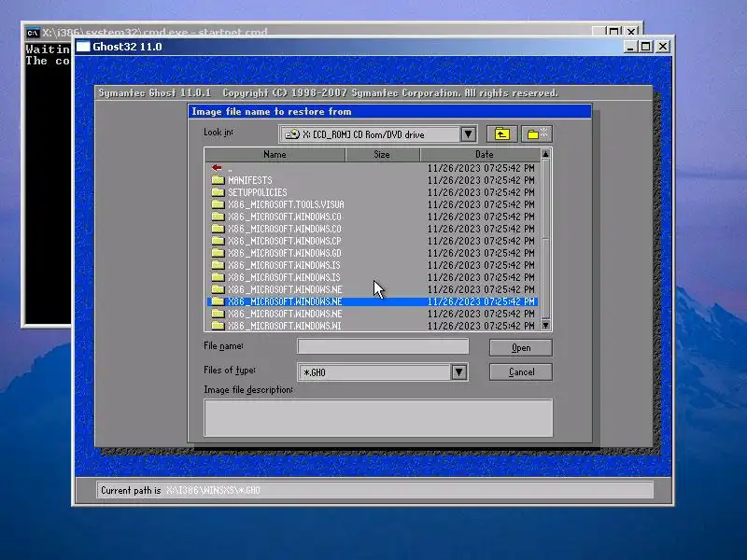747x560 pixels.
Task: Focus the File name input field
Action: (383, 346)
